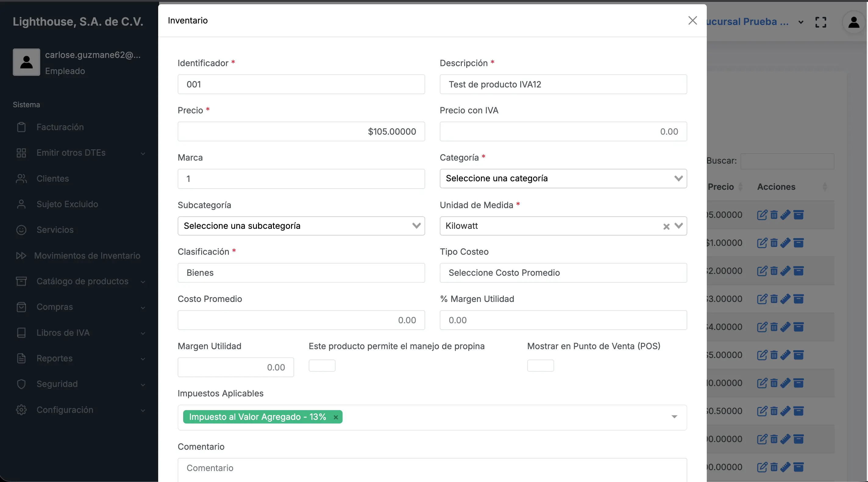Open Facturación in the sidebar
This screenshot has width=868, height=482.
(60, 127)
